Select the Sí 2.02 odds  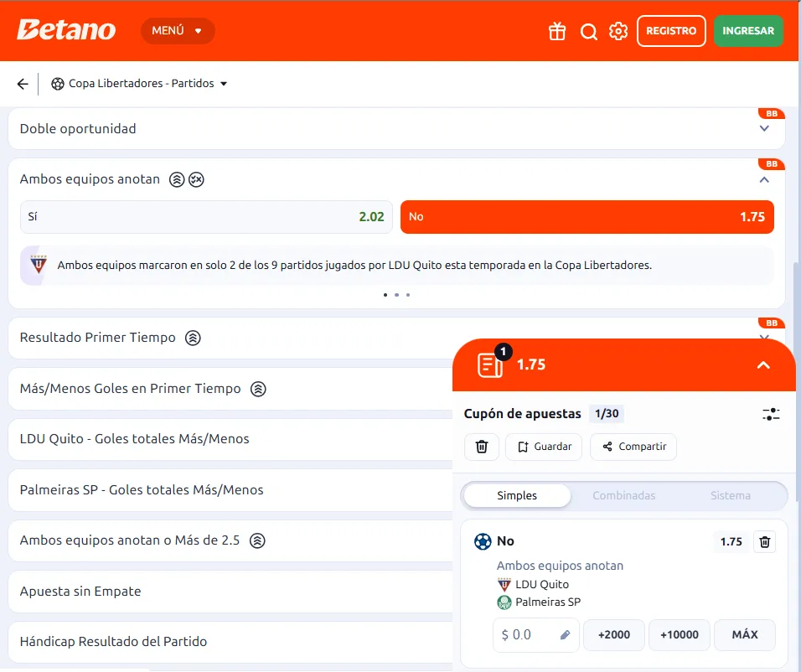(x=206, y=217)
